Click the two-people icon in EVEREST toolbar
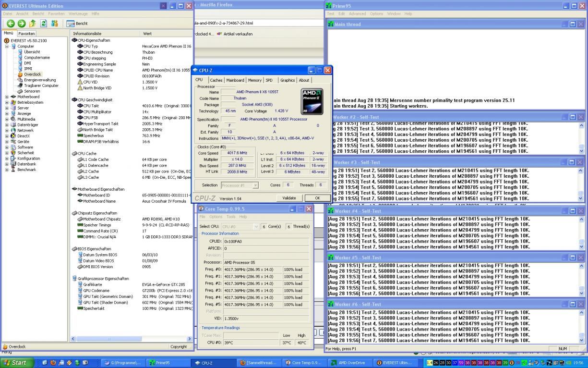588x368 pixels. point(55,23)
